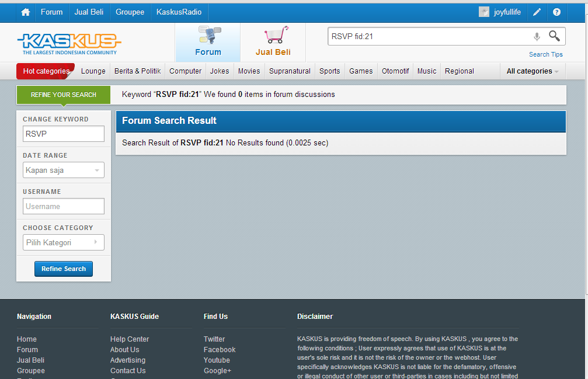Open the Youtube link in Find Us
This screenshot has height=379, width=588.
click(217, 360)
